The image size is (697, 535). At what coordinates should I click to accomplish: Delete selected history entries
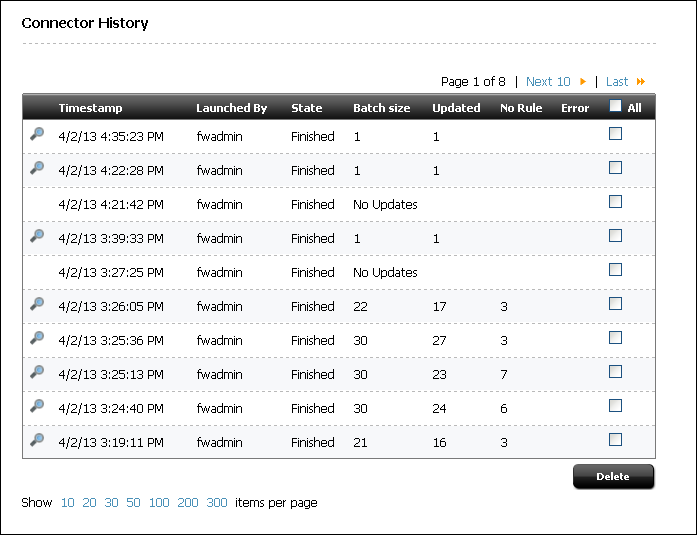tap(613, 476)
